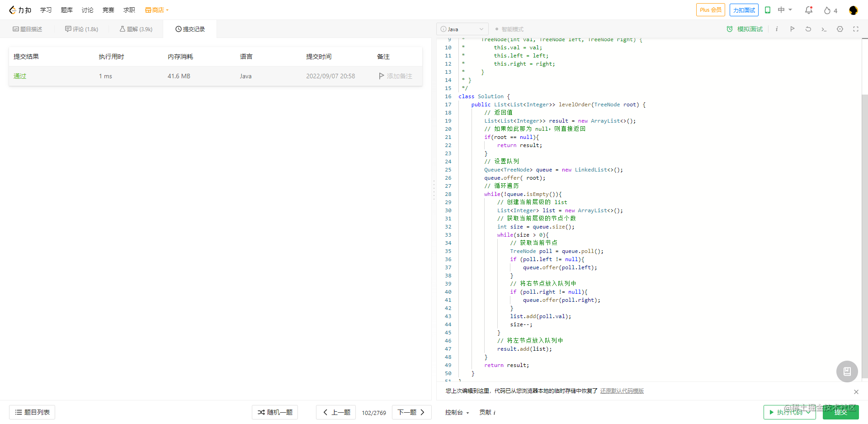Toggle the smart mode option
Image resolution: width=868 pixels, height=424 pixels.
509,29
